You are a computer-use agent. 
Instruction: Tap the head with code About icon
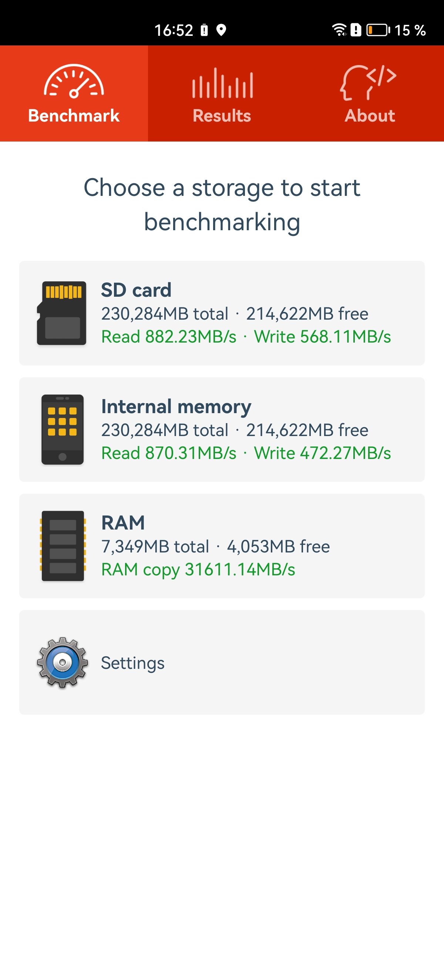368,82
